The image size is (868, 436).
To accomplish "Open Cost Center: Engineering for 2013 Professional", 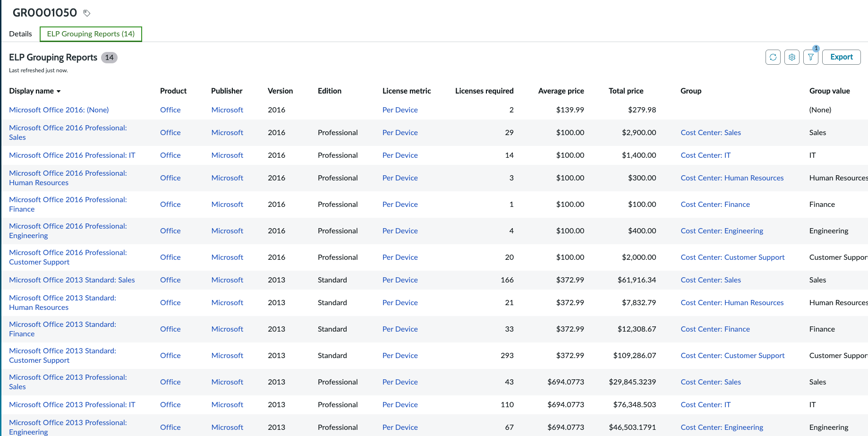I will click(x=722, y=427).
